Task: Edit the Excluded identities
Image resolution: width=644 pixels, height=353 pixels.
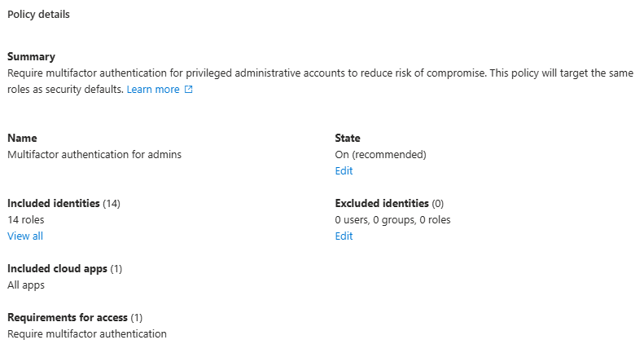Action: coord(344,236)
